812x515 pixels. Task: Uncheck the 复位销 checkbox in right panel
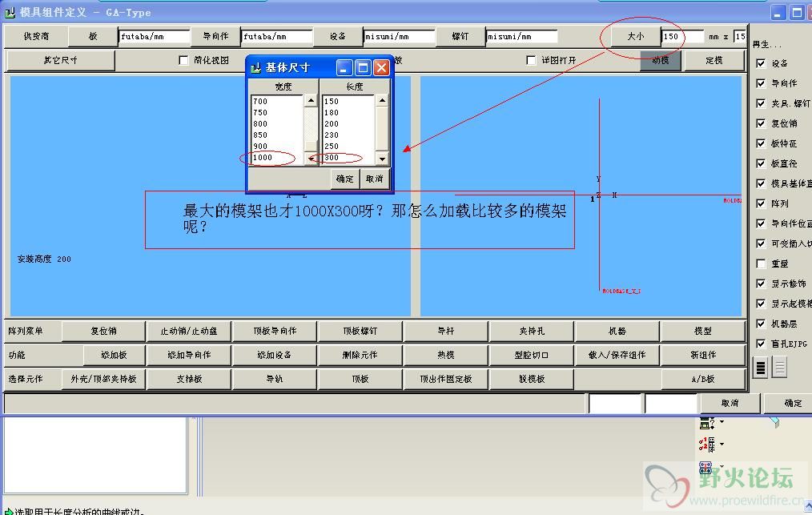(x=761, y=123)
